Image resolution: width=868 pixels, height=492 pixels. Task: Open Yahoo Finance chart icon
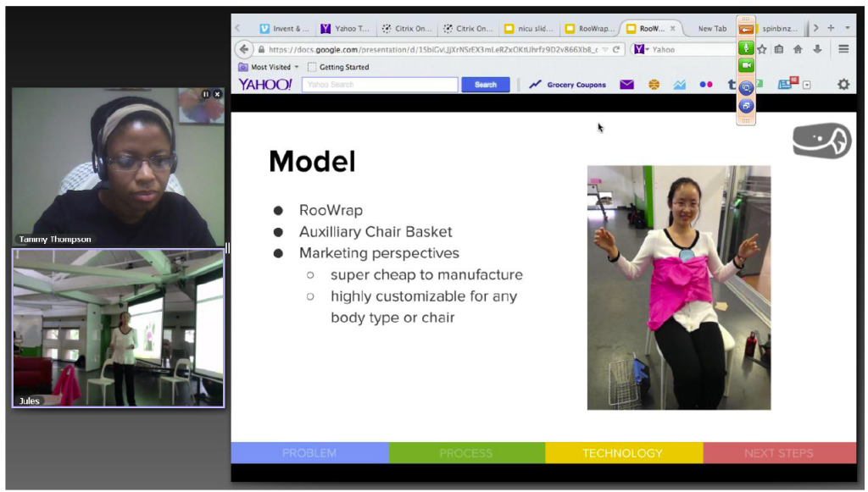[679, 85]
